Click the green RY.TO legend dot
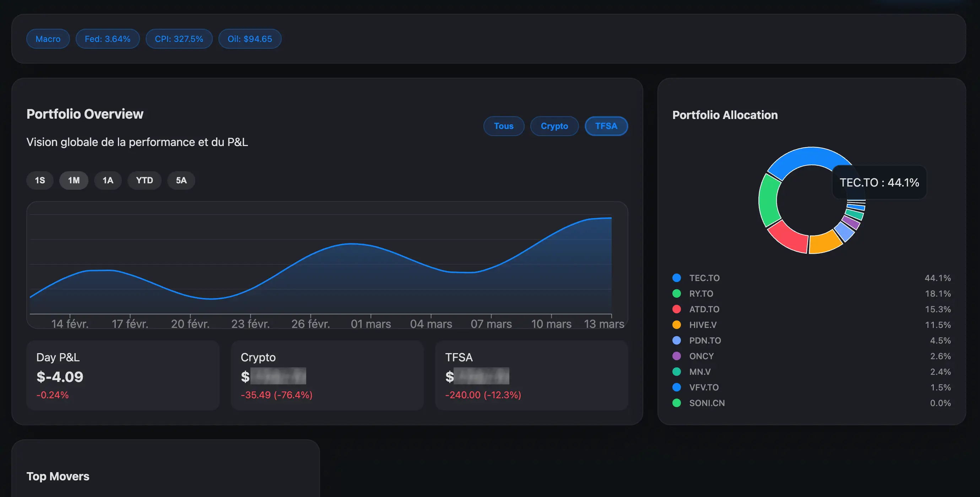The image size is (980, 497). [x=676, y=293]
